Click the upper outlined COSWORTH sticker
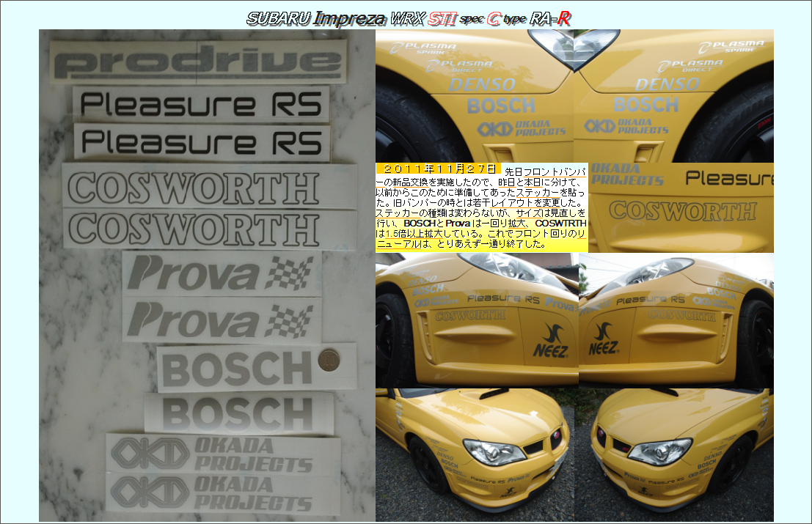Screen dimensions: 812x524 193,188
